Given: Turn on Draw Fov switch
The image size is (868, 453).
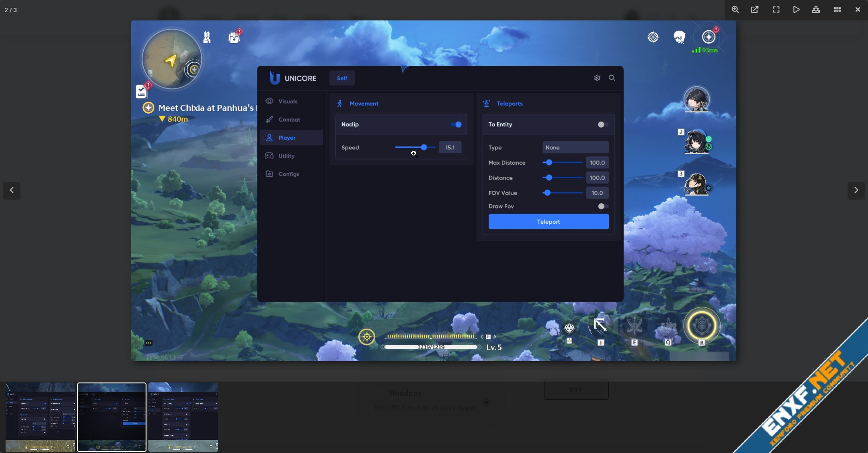Looking at the screenshot, I should pyautogui.click(x=603, y=206).
